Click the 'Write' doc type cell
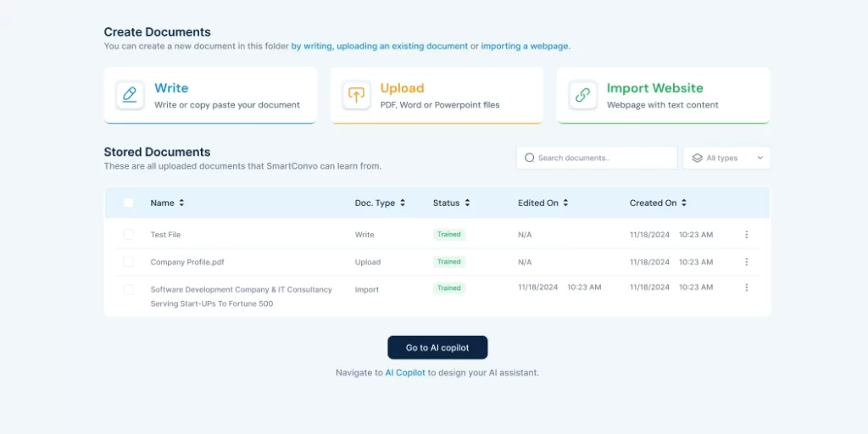 (364, 235)
